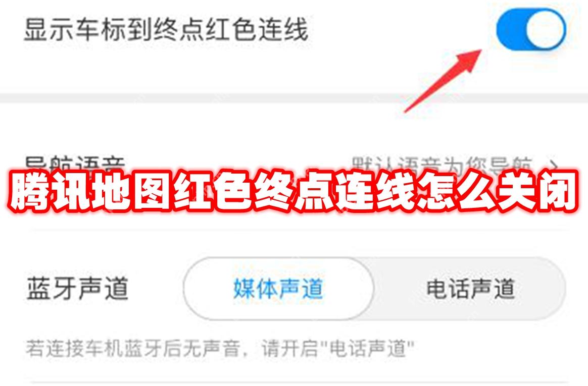Open the 导航语音 settings row

click(x=294, y=164)
